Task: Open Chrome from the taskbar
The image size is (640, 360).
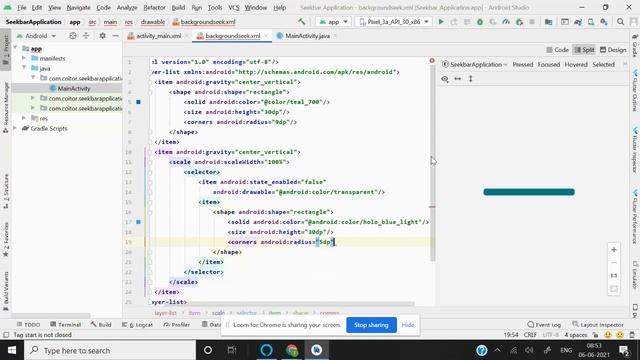Action: click(x=292, y=350)
